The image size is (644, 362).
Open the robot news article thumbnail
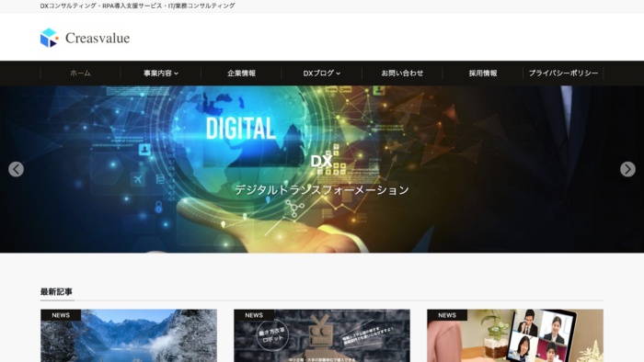pos(322,335)
